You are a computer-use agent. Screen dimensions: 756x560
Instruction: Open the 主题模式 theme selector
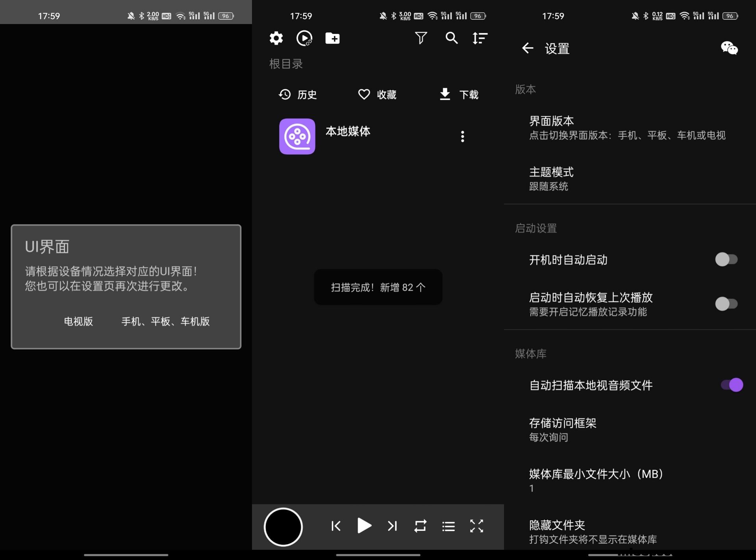point(551,178)
